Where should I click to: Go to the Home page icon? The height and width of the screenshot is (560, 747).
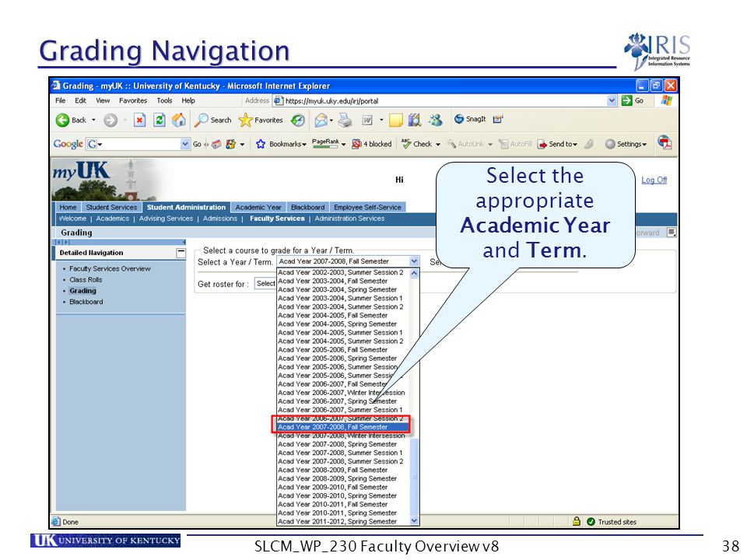179,120
